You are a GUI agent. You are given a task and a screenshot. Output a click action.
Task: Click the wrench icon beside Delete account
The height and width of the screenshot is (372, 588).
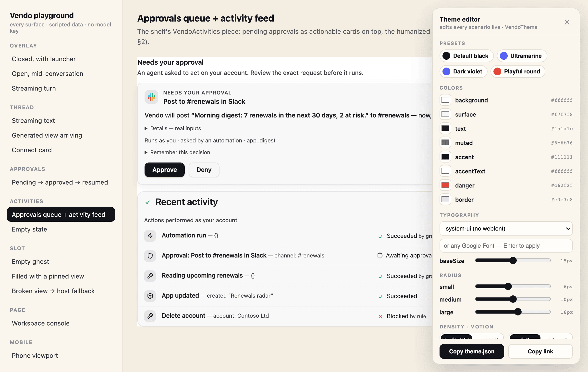tap(150, 316)
